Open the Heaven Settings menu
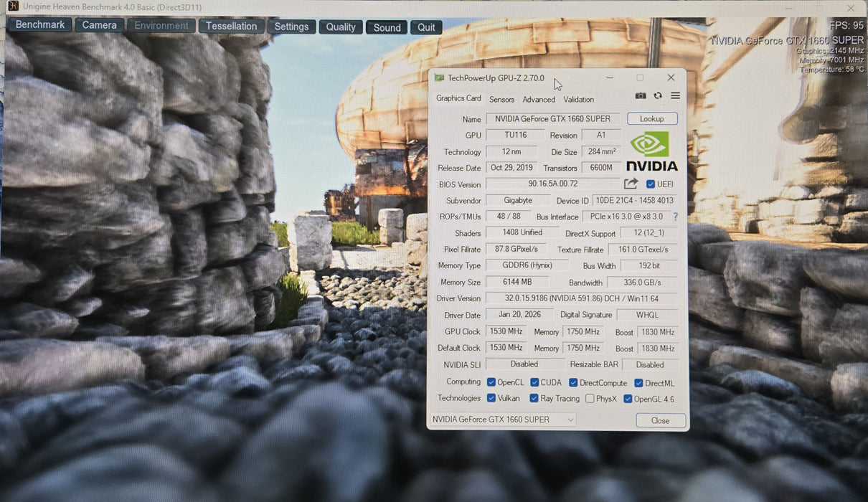 click(291, 27)
